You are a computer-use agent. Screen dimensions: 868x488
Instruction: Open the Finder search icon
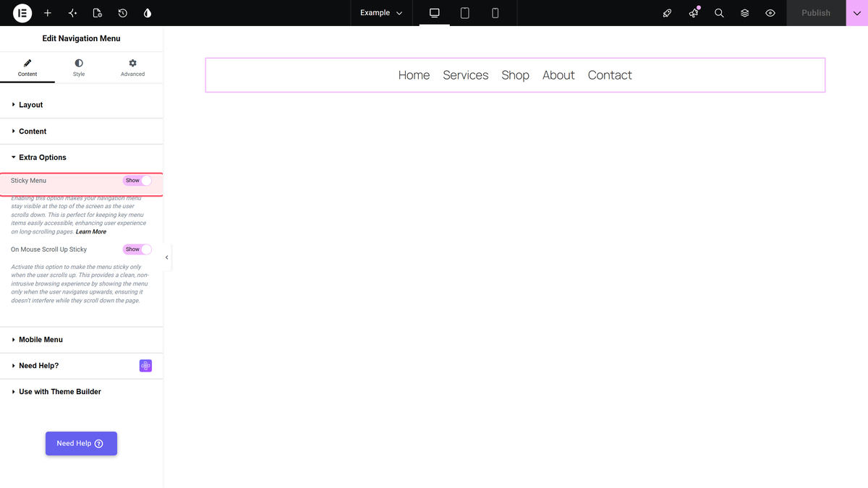pyautogui.click(x=719, y=13)
